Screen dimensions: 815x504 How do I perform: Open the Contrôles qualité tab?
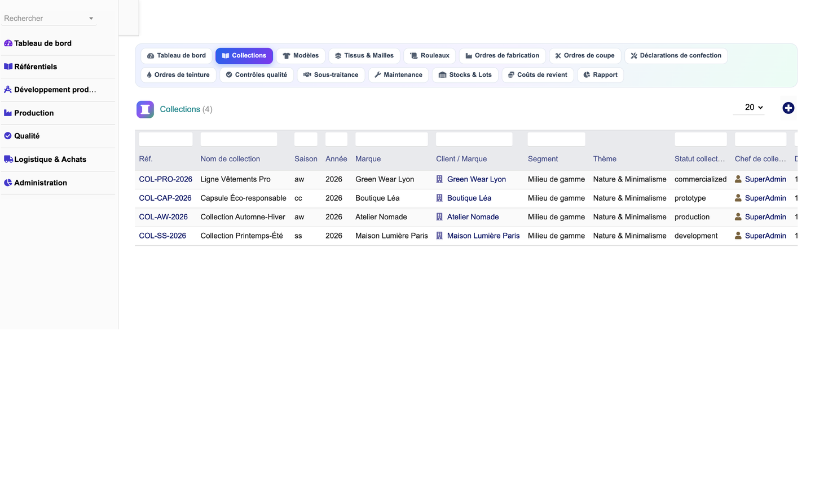[257, 75]
